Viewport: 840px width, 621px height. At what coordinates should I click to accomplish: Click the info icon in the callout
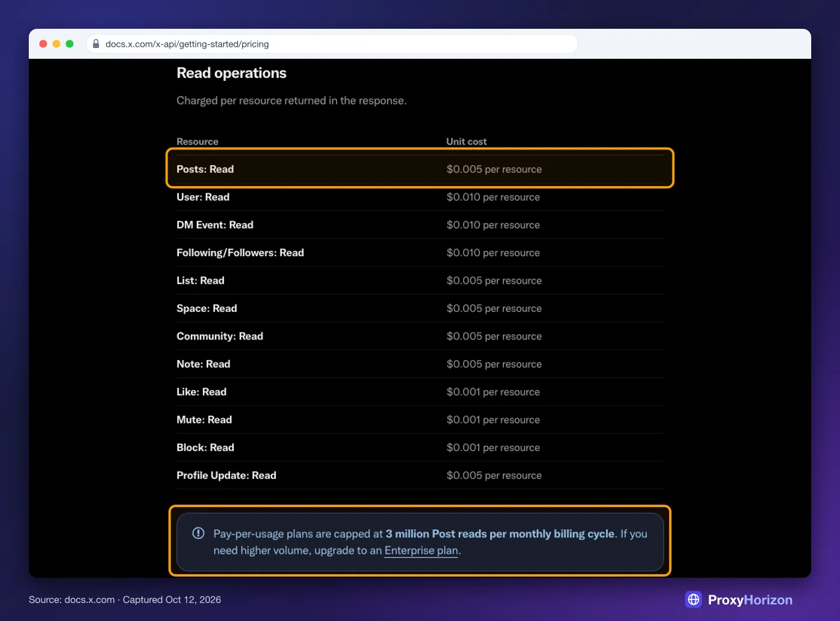(198, 533)
